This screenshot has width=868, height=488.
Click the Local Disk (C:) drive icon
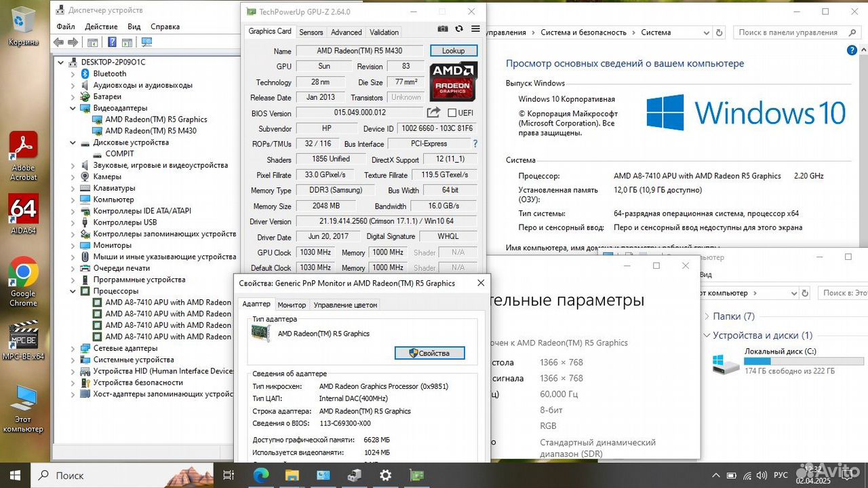(726, 364)
